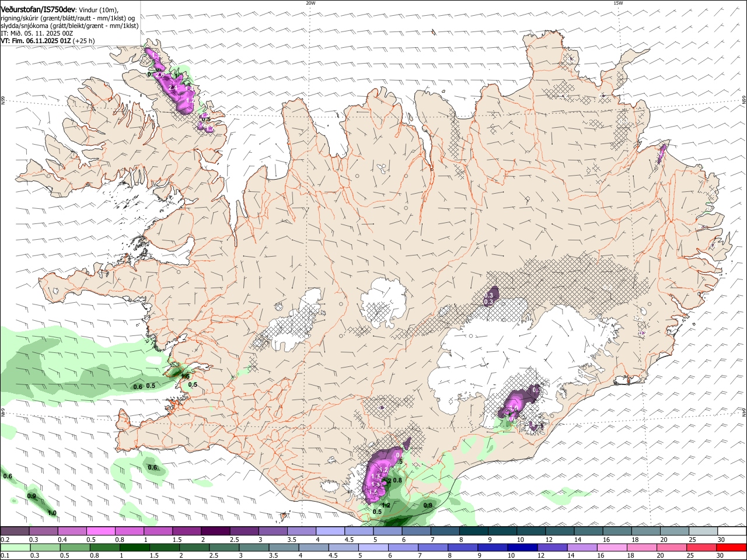The width and height of the screenshot is (747, 560).
Task: Pick the violet 12 rain legend swatch
Action: click(x=552, y=548)
